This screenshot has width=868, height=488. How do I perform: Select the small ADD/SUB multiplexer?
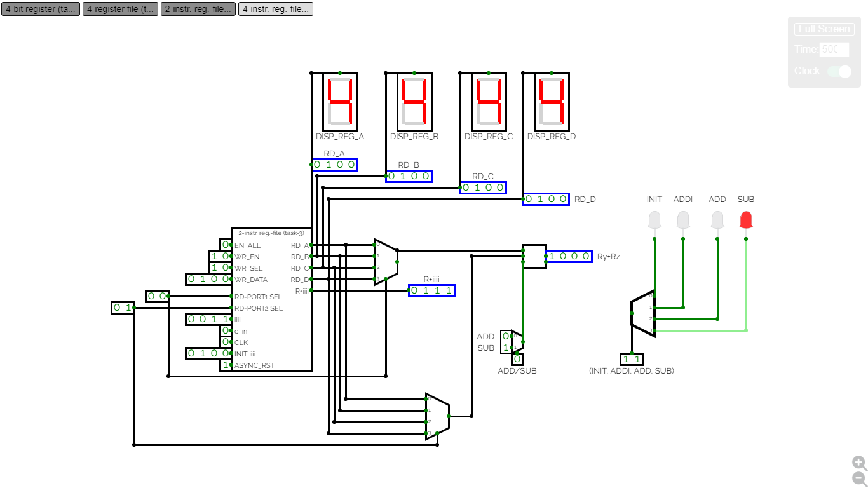517,342
